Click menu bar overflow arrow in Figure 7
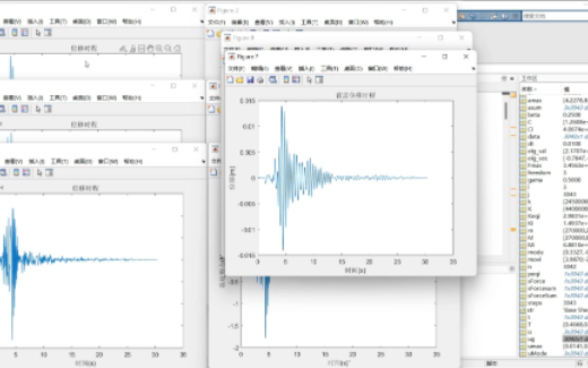This screenshot has height=368, width=588. point(473,69)
